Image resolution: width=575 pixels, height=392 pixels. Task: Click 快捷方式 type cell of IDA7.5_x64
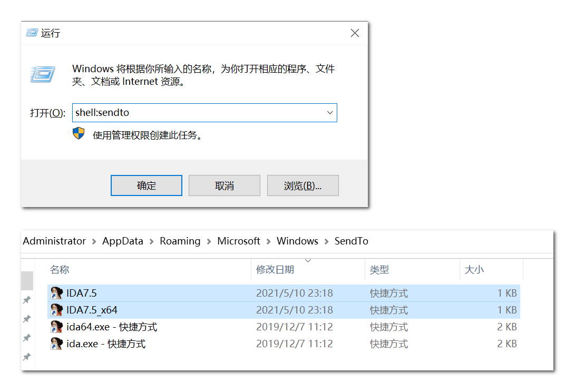[389, 310]
